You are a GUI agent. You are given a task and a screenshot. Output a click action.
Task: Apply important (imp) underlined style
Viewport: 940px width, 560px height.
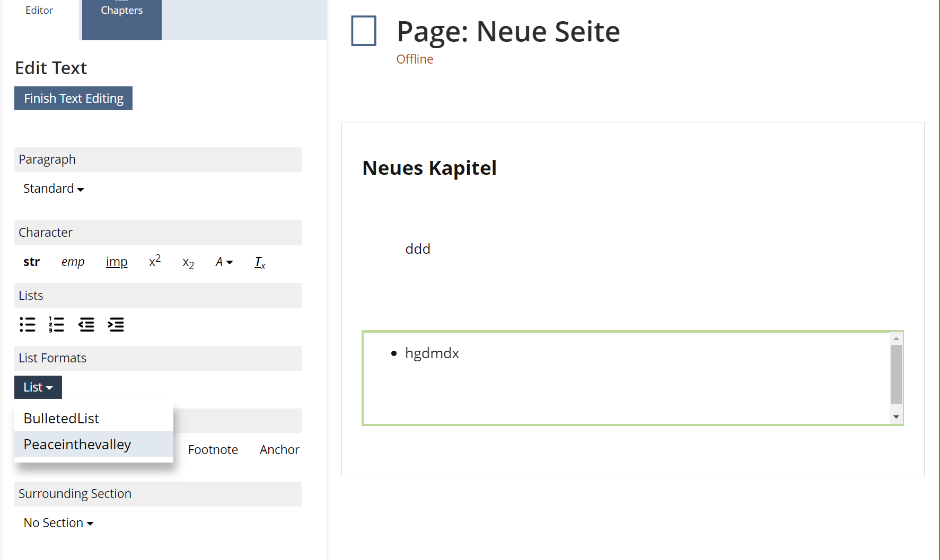click(117, 262)
